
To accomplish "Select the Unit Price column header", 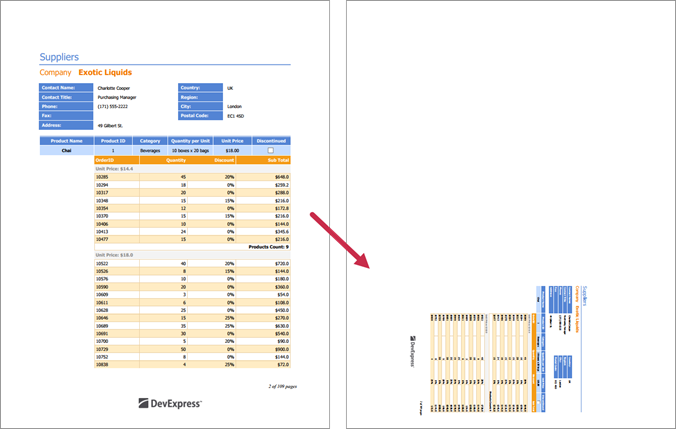I will pyautogui.click(x=231, y=141).
